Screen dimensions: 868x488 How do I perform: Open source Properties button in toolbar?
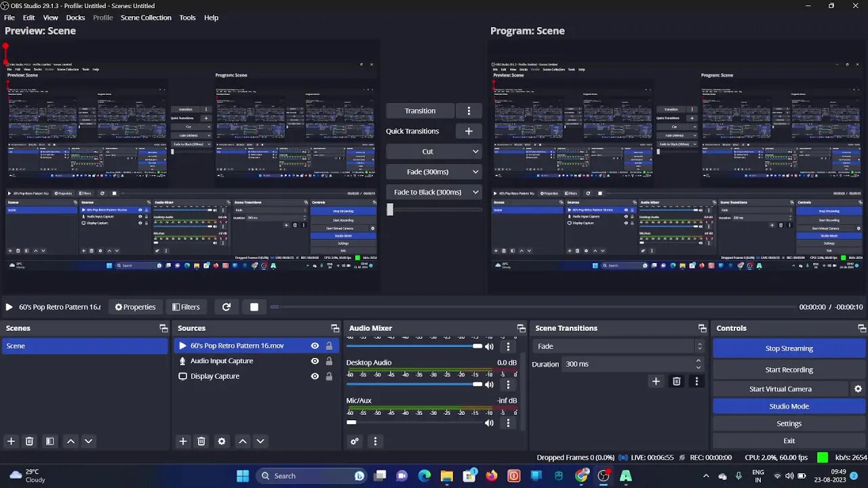[x=136, y=307]
